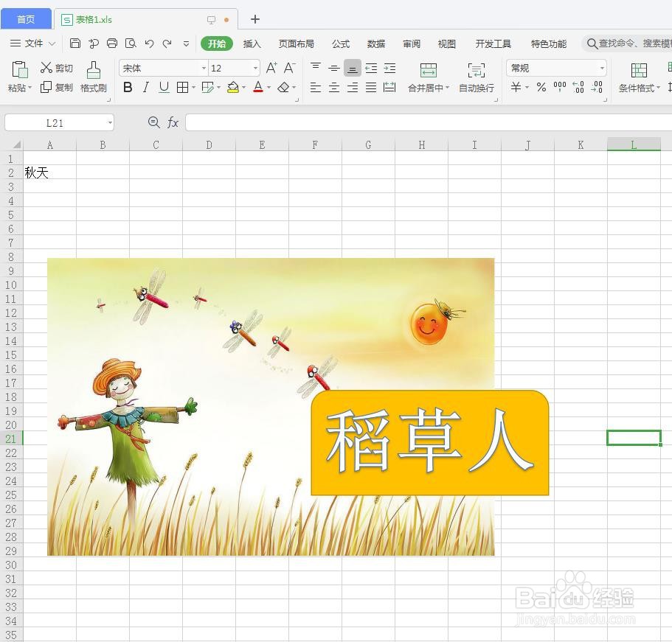Switch to the 页面布局 (Page Layout) tab
Viewport: 672px width, 642px height.
pos(296,43)
